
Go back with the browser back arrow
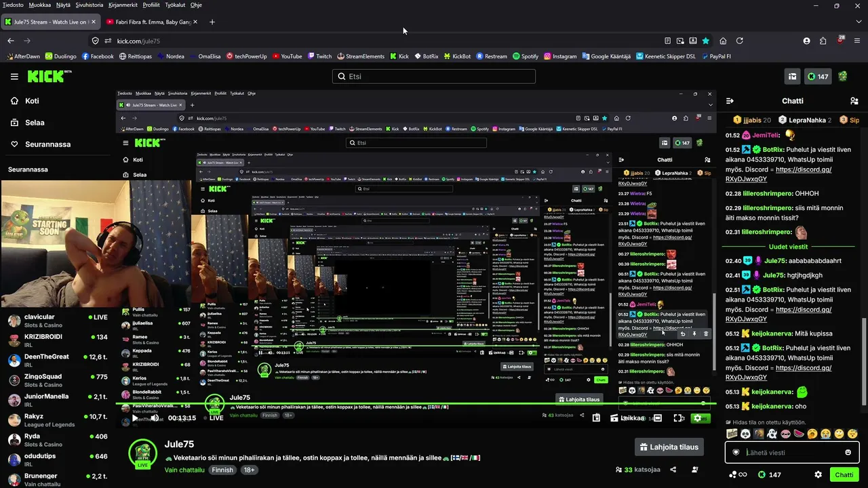point(11,41)
